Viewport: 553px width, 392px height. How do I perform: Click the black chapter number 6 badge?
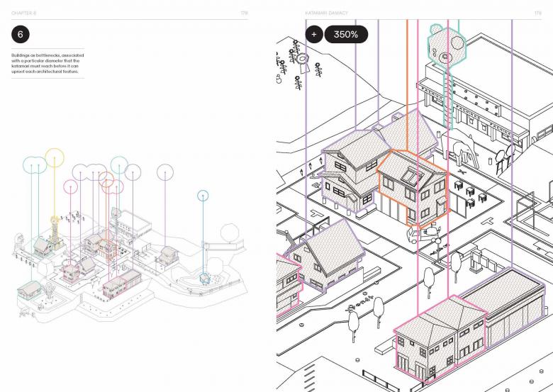(21, 35)
